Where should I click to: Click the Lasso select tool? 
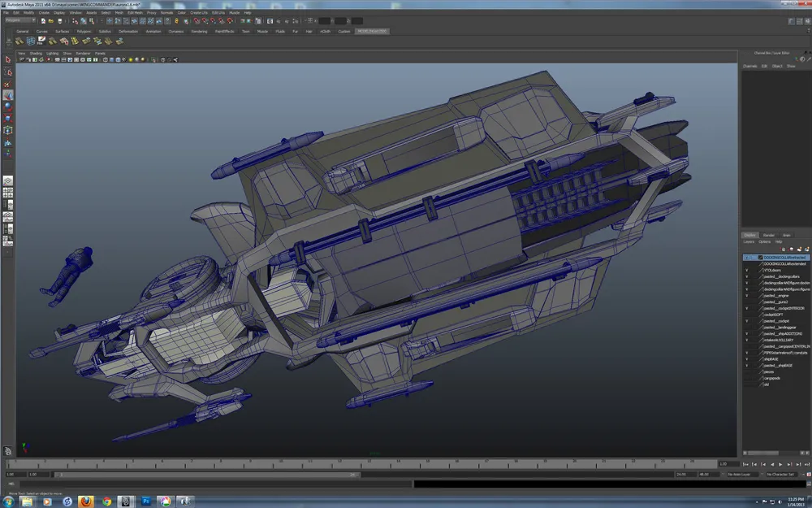click(x=8, y=72)
